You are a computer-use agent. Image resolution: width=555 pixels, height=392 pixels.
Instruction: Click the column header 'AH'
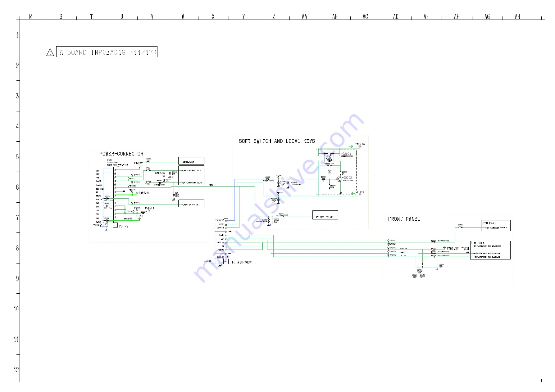pos(517,17)
